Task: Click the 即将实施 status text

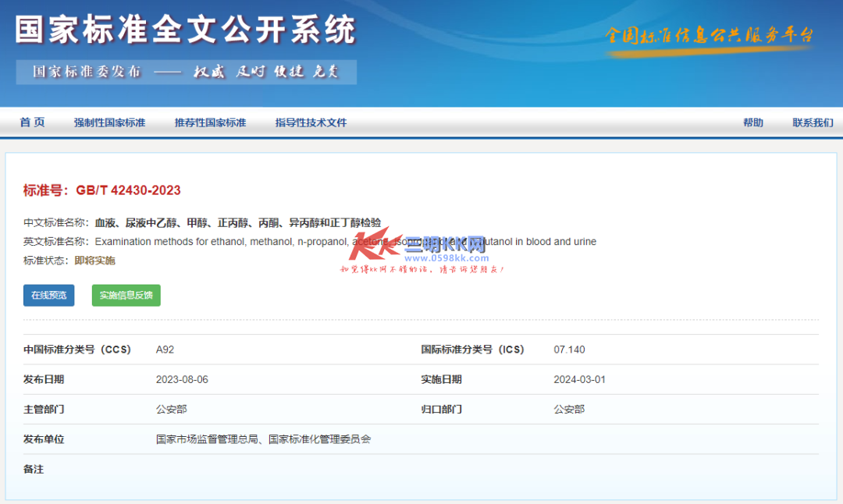Action: 94,261
